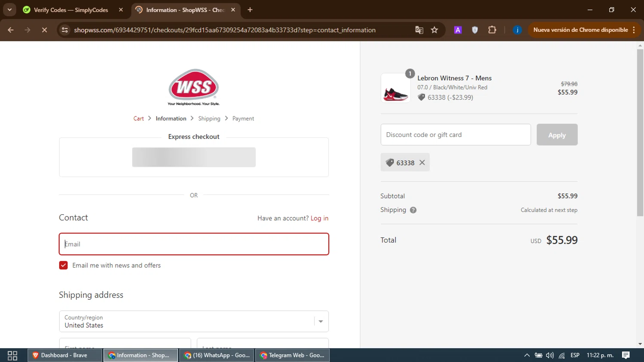The image size is (644, 362).
Task: Open Chrome three-dot menu
Action: [634, 30]
